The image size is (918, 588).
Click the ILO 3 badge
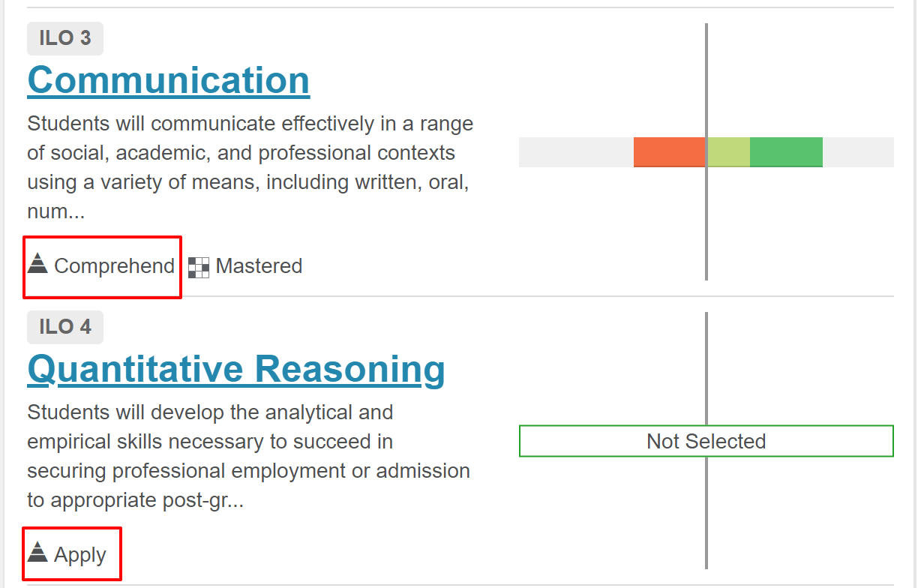click(x=65, y=38)
